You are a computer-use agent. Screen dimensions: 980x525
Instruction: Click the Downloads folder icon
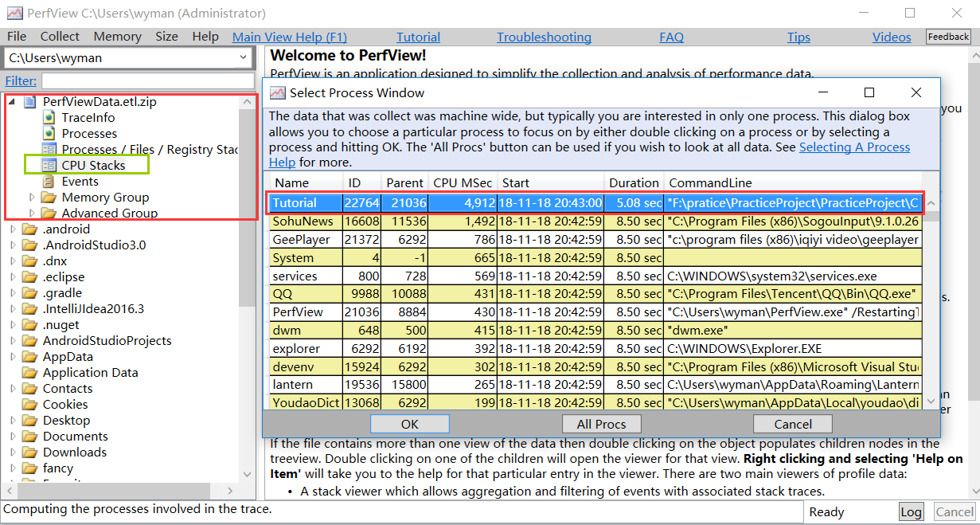coord(30,453)
